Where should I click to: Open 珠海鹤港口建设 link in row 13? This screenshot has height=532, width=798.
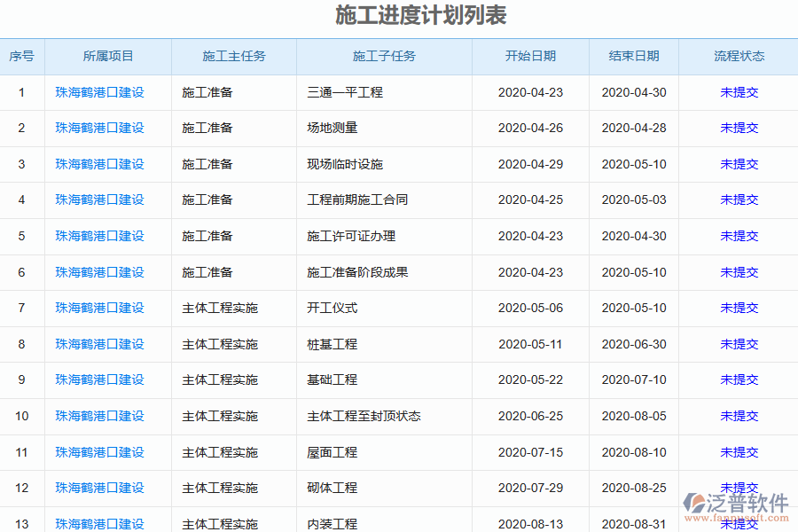tap(107, 523)
